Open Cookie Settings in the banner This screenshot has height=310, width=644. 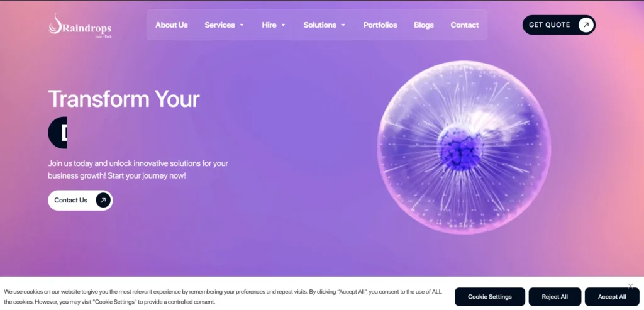coord(489,297)
